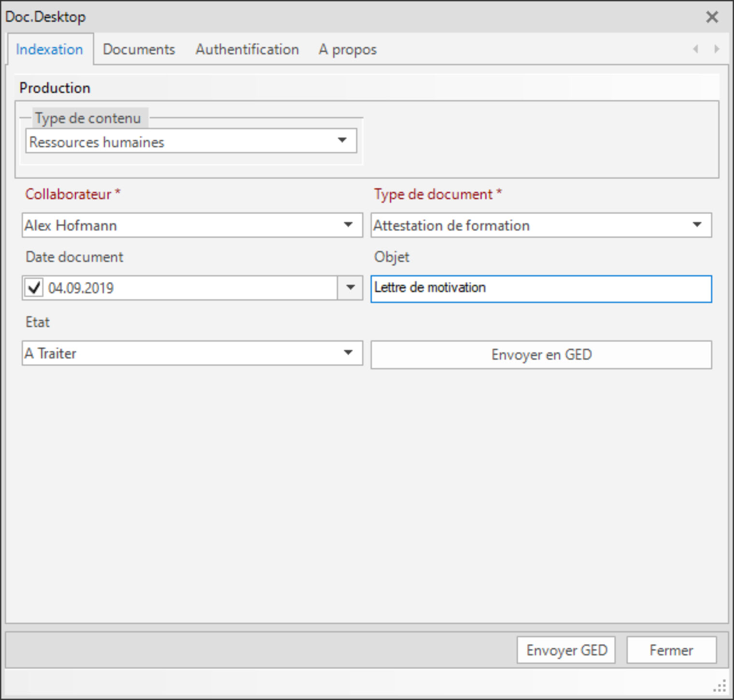The image size is (734, 700).
Task: Click the left tab scroll arrow
Action: click(696, 49)
